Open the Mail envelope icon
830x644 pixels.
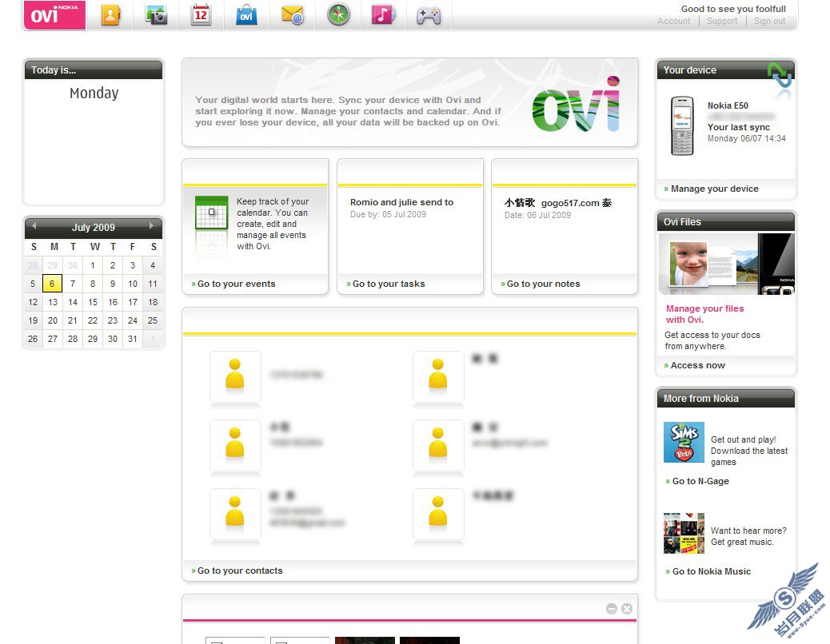coord(292,15)
